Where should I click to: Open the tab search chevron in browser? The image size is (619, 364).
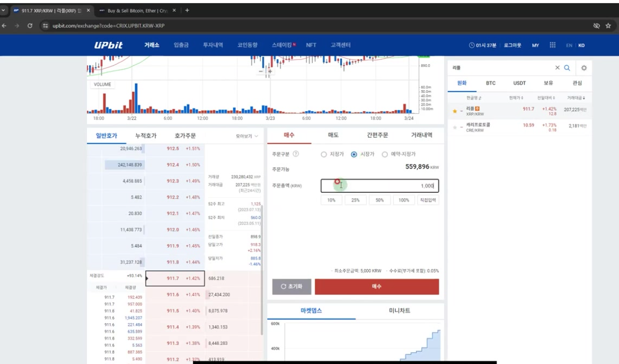tap(3, 10)
